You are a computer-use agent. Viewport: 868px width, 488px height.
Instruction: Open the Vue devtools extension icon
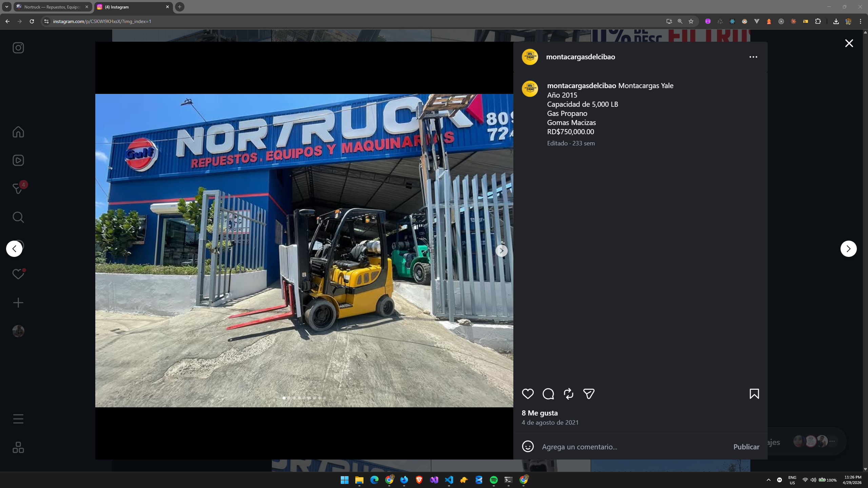(x=757, y=21)
